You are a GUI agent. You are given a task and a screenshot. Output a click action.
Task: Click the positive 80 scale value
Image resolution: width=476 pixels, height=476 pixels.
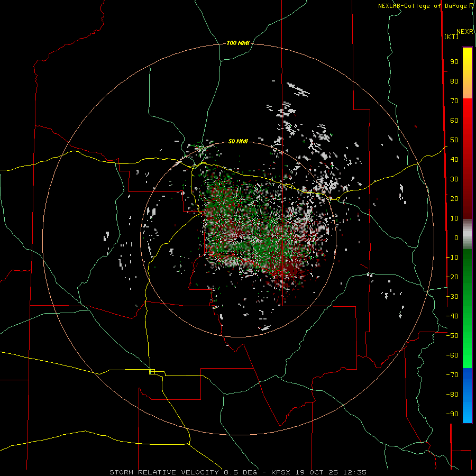coord(454,81)
